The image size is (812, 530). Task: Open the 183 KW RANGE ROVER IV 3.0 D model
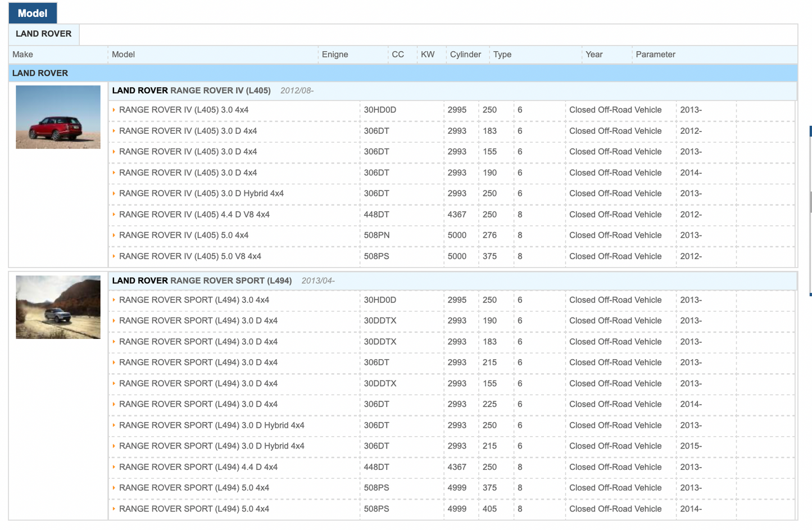(188, 131)
